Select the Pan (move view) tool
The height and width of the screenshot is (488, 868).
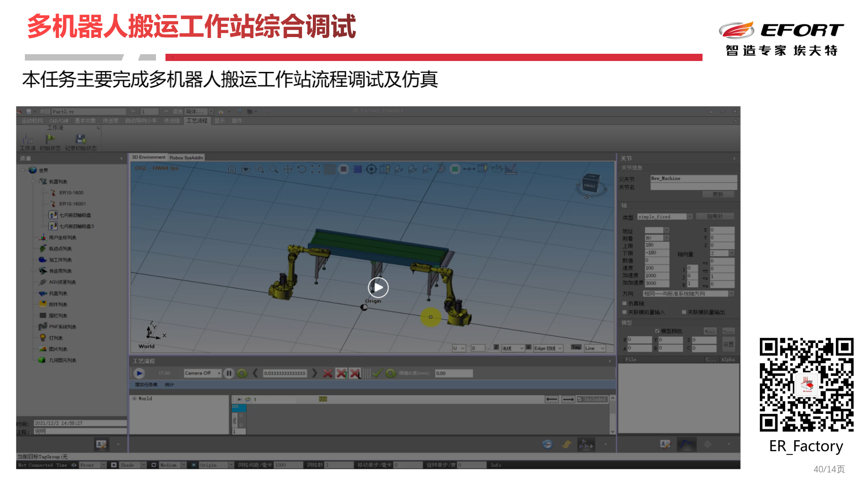pos(288,169)
